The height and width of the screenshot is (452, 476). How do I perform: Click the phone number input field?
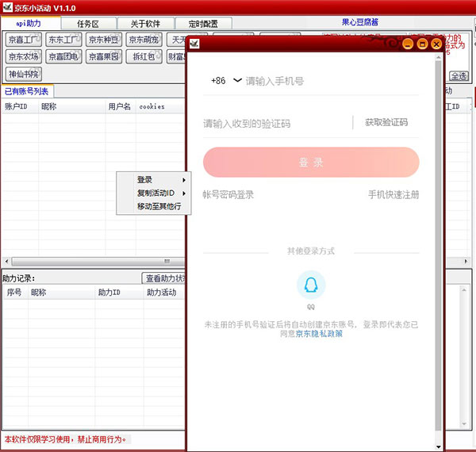(x=332, y=81)
